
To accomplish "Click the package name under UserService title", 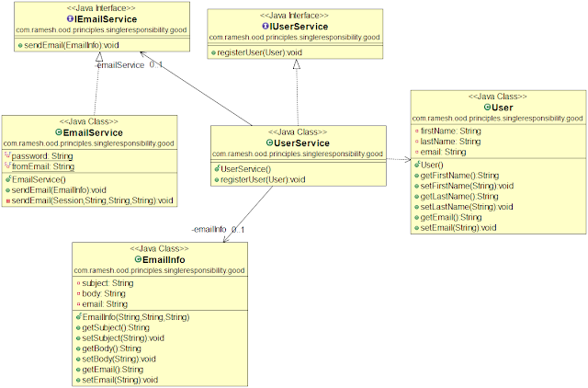I will pyautogui.click(x=298, y=154).
